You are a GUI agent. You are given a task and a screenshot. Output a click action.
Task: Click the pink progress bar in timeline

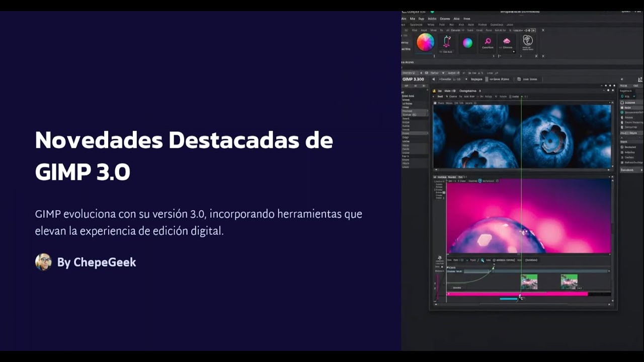coord(517,294)
